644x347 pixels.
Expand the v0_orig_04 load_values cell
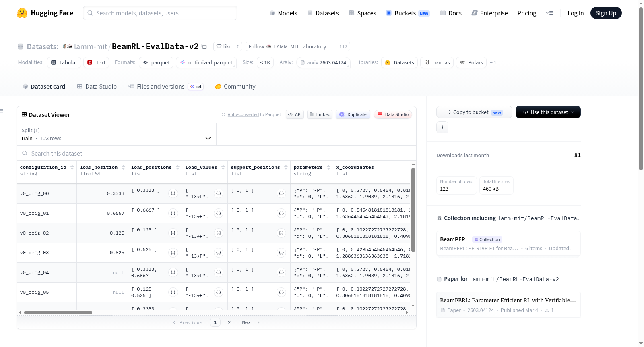click(x=219, y=272)
